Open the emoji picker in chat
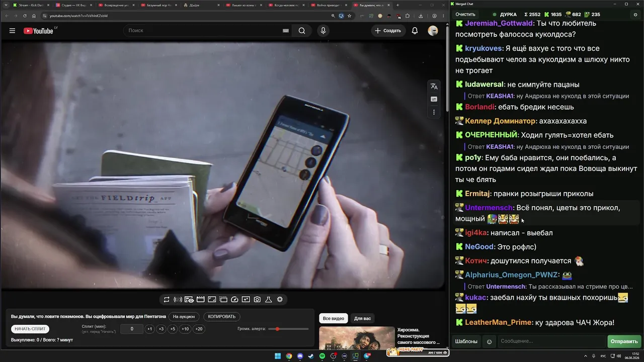644x362 pixels. [x=489, y=341]
